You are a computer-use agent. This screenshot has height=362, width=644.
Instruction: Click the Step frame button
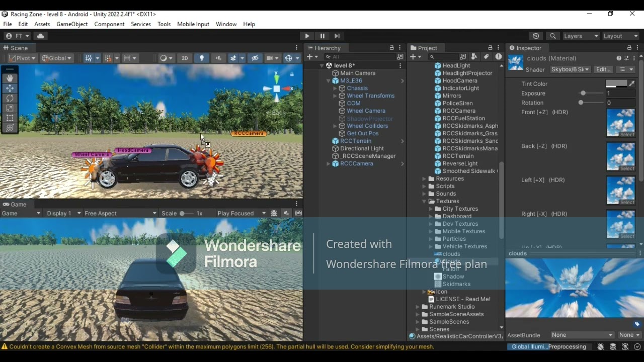pos(337,36)
